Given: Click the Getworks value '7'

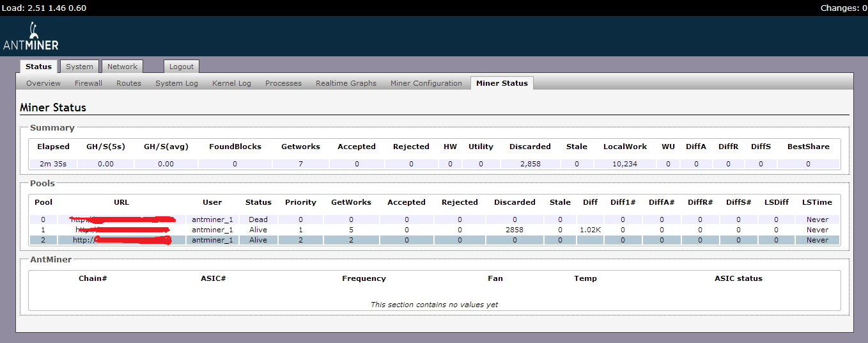Looking at the screenshot, I should pos(300,164).
